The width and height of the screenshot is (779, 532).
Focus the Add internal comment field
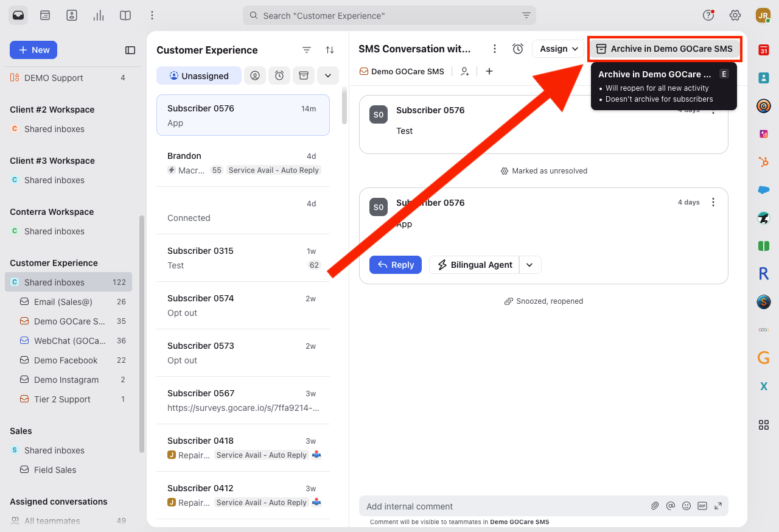505,506
